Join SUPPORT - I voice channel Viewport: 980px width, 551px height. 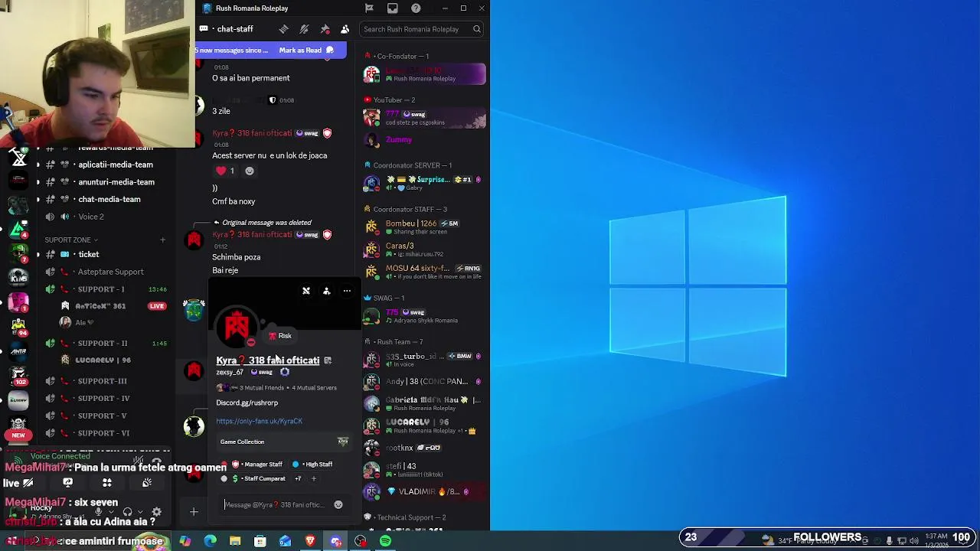pos(106,289)
